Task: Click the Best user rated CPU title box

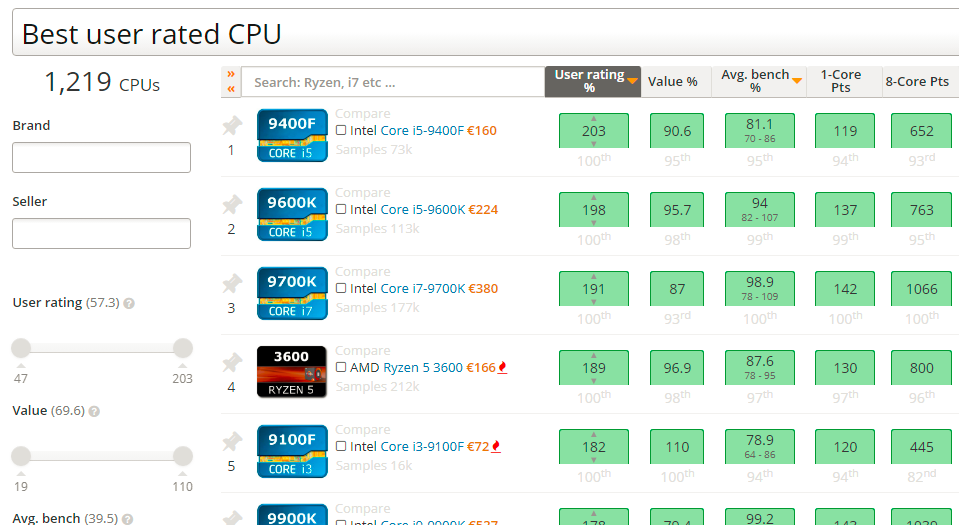Action: coord(486,32)
